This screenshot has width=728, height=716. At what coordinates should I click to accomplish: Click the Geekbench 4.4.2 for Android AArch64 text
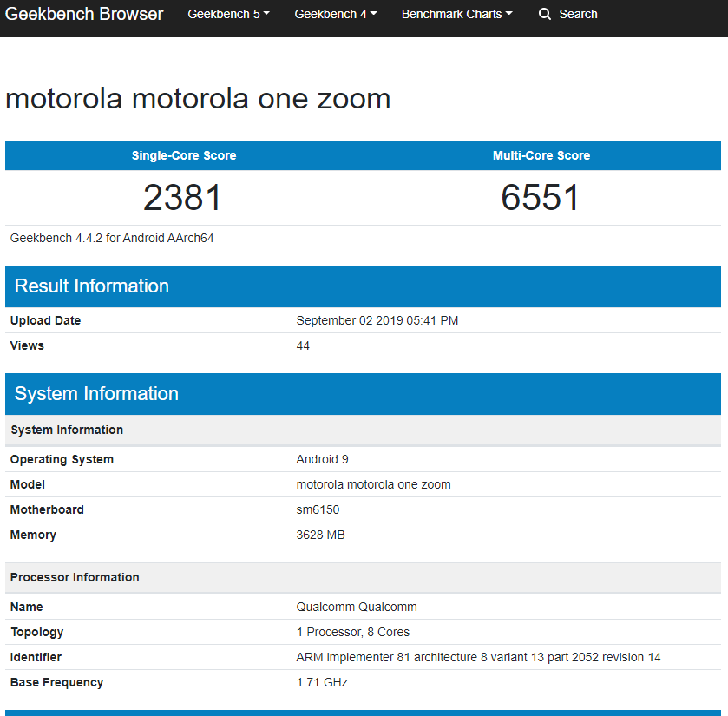[x=112, y=238]
